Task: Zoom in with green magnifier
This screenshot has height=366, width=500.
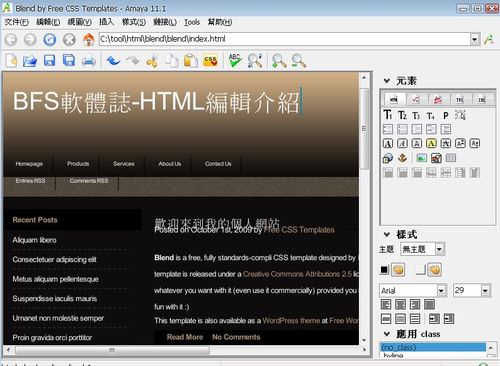Action: [279, 61]
